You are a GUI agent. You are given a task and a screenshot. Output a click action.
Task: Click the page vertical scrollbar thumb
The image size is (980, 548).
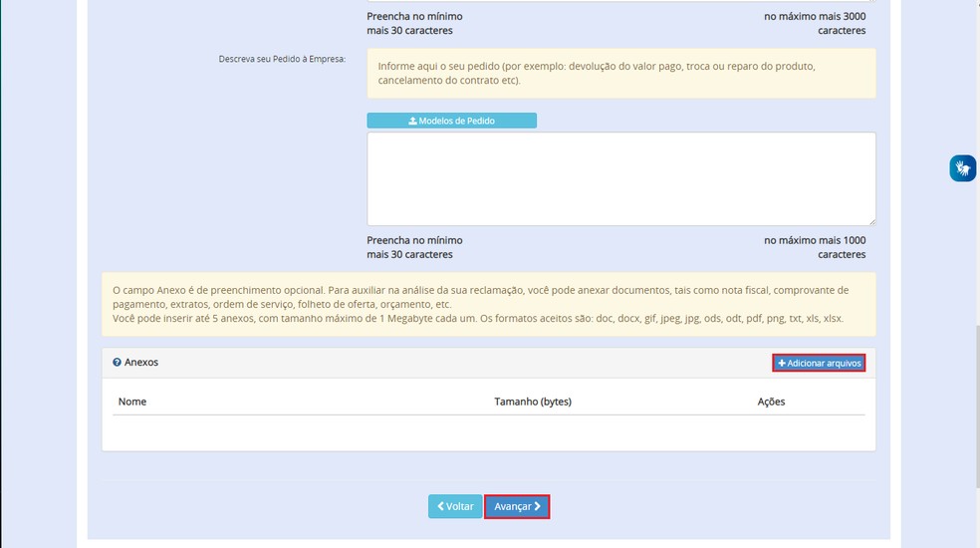(x=977, y=407)
